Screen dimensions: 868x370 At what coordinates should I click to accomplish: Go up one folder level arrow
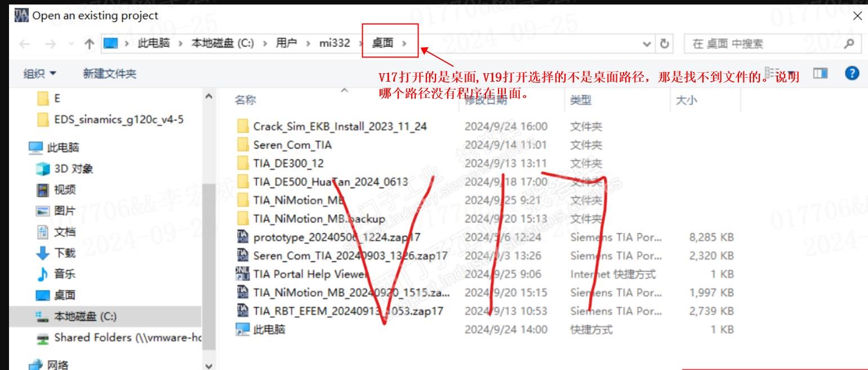pyautogui.click(x=89, y=44)
